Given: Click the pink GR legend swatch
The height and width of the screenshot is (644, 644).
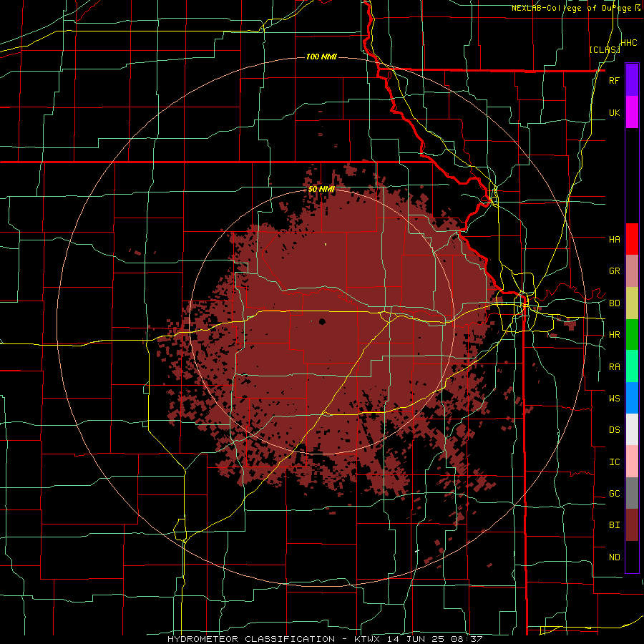Looking at the screenshot, I should (632, 270).
